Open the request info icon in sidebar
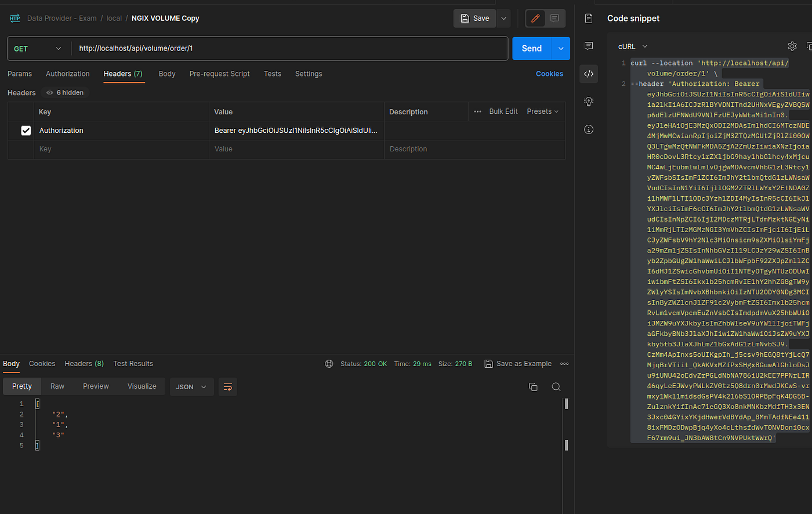 tap(589, 129)
